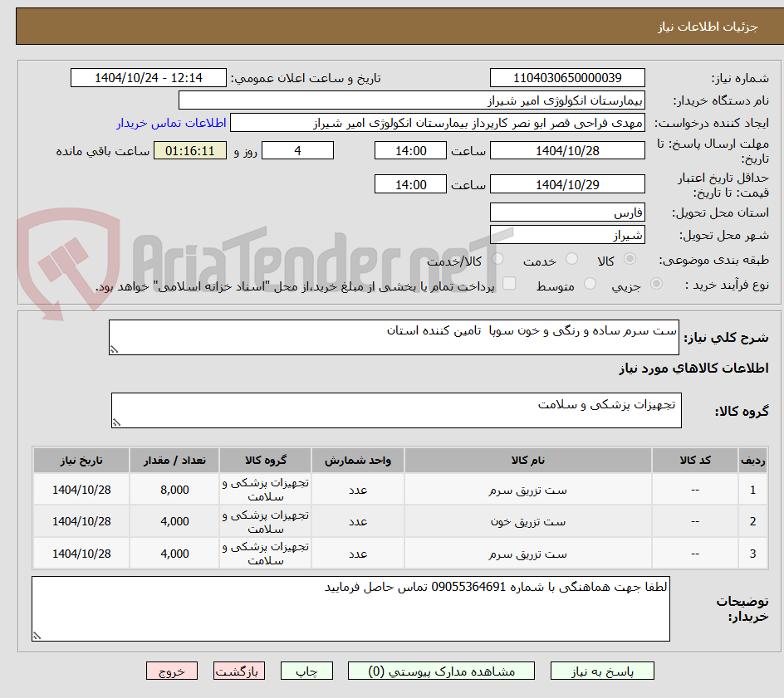Click the ردیف column header
The image size is (784, 698).
[x=752, y=460]
